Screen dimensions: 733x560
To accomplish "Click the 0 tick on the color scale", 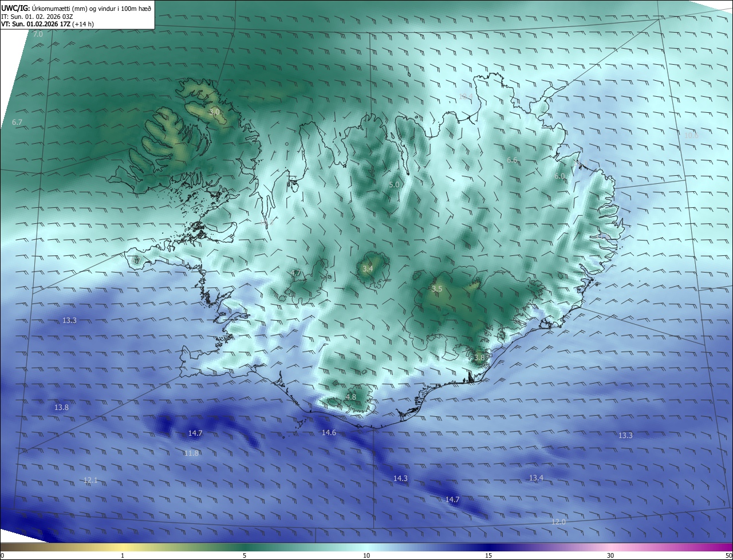I will tap(2, 556).
